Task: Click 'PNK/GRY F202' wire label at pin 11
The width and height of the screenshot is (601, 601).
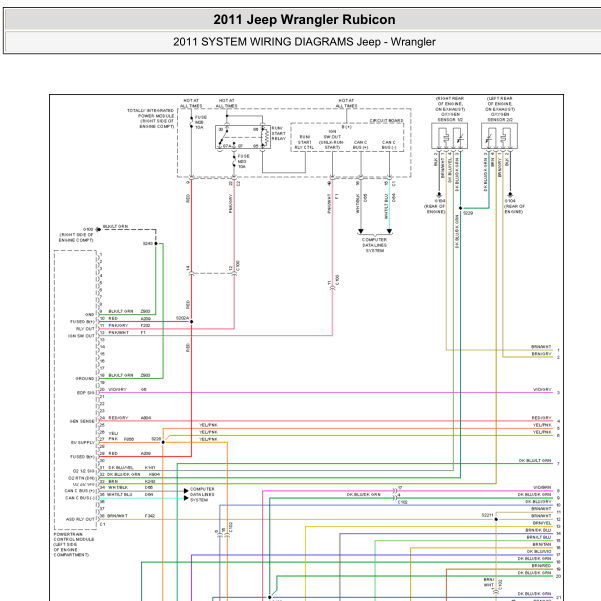Action: [x=129, y=325]
